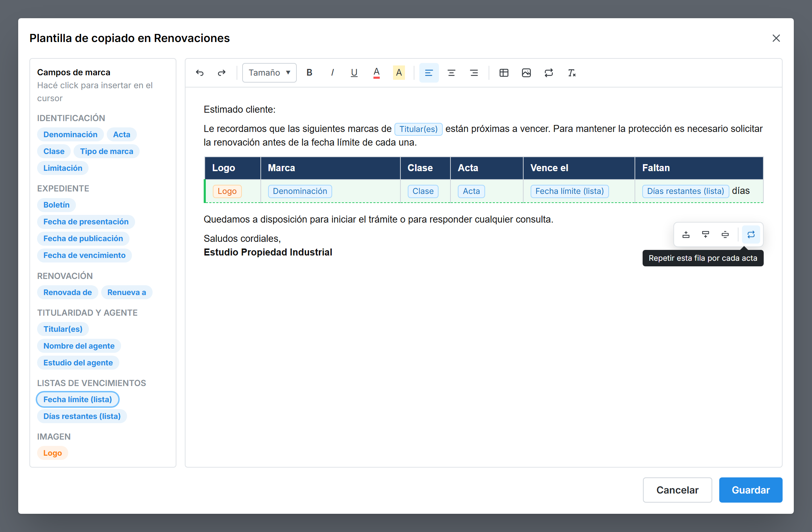Insert the orange Logo field from sidebar
Viewport: 812px width, 532px height.
coord(52,453)
